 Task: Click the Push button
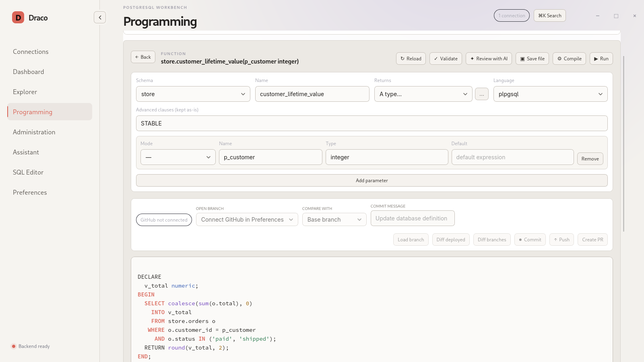[561, 240]
